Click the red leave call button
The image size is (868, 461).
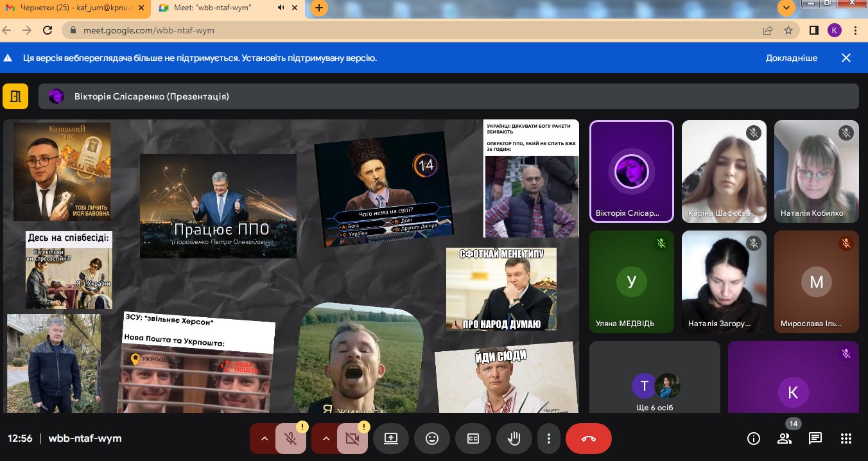coord(588,439)
